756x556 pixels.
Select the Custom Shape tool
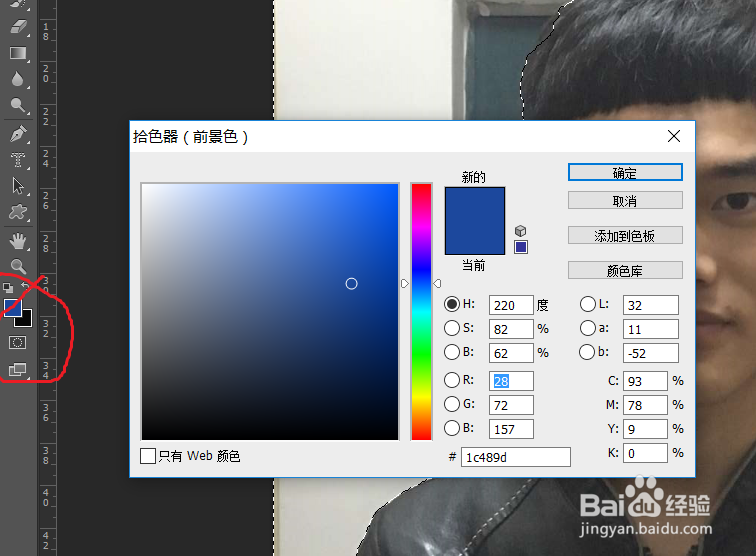(18, 212)
